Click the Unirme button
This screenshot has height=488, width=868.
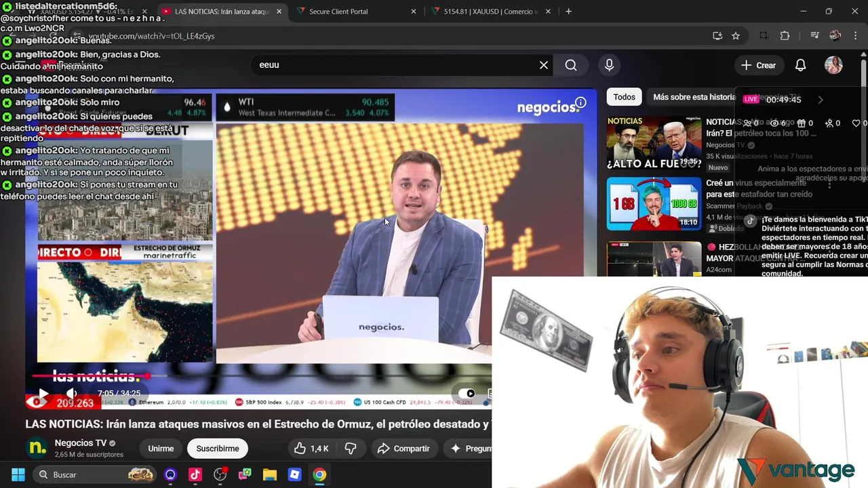point(161,449)
